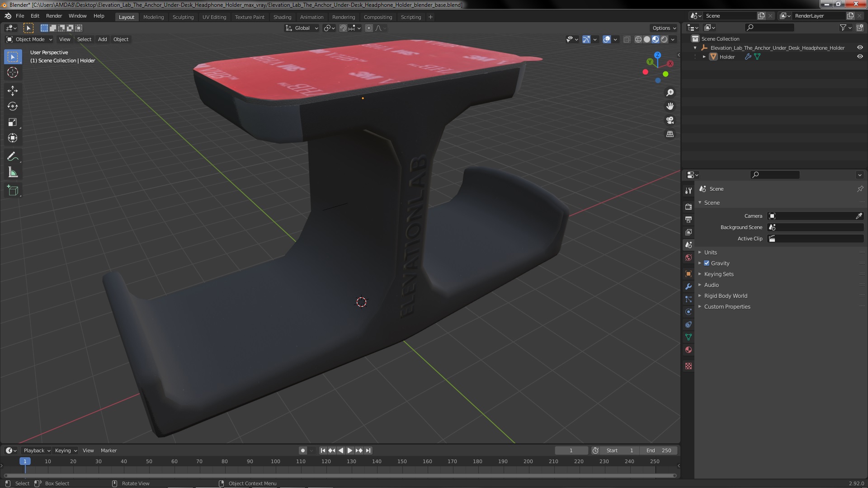Toggle X-ray view button
The width and height of the screenshot is (868, 488).
[627, 39]
